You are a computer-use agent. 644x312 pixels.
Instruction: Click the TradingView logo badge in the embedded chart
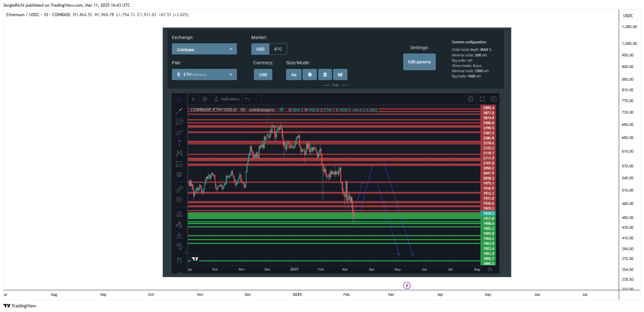coord(195,259)
